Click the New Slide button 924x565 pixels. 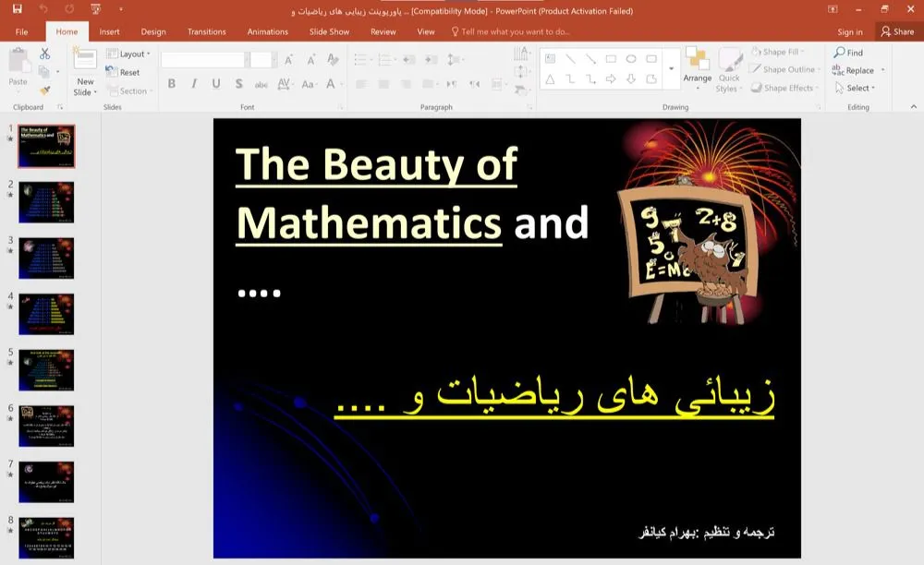pos(84,74)
